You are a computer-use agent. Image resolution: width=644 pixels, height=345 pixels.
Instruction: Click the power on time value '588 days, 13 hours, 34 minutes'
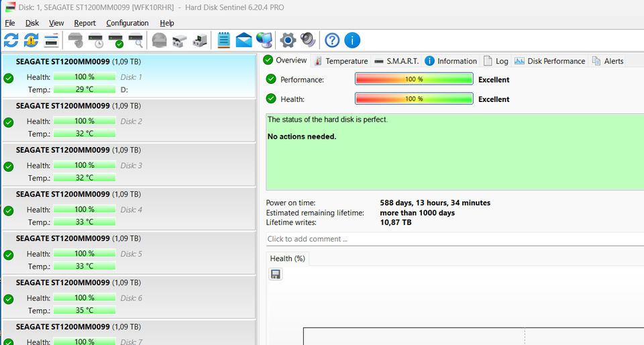(435, 203)
